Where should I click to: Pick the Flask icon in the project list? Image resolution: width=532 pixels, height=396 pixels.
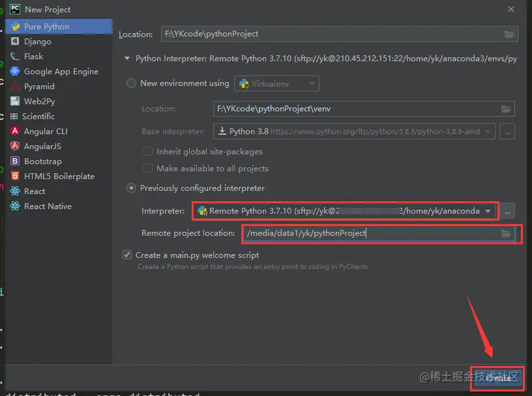click(x=15, y=56)
